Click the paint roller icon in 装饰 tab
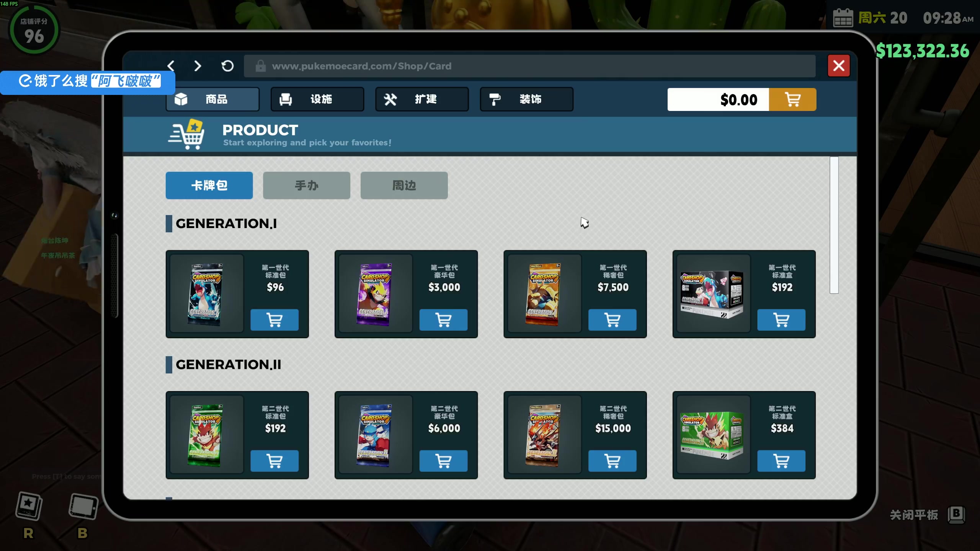This screenshot has height=551, width=980. [494, 99]
